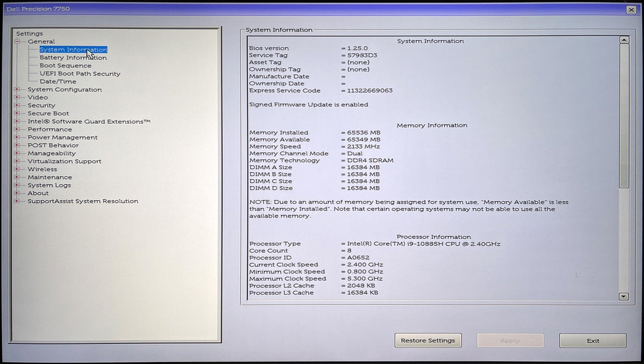Click the Exit button
Screen dimensions: 644x364
(592, 340)
